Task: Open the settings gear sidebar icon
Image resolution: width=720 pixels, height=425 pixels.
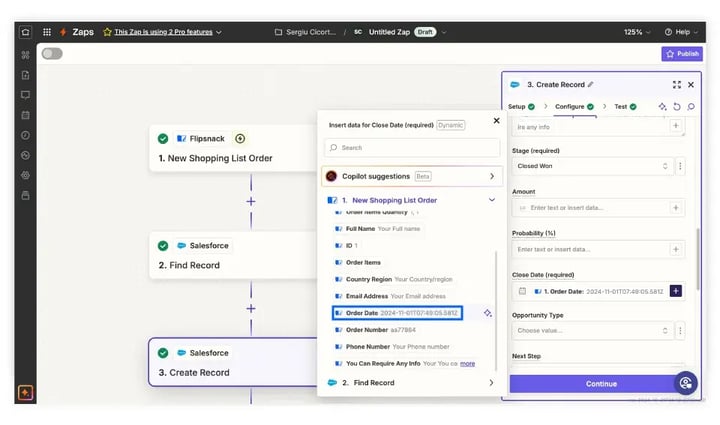Action: [25, 175]
